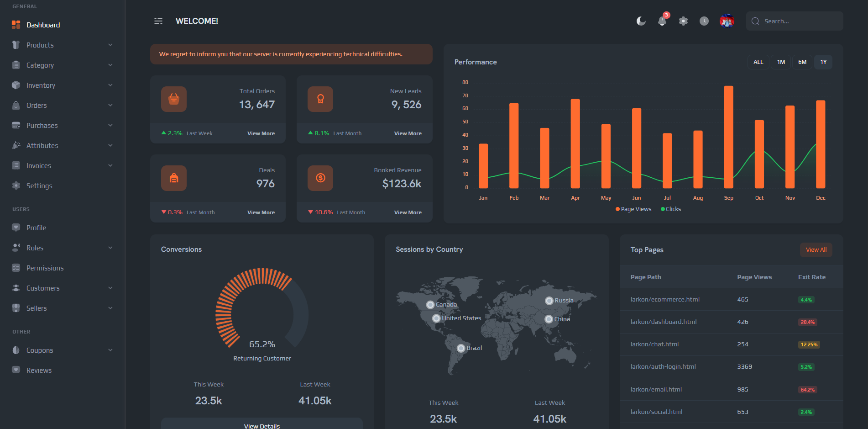Open View More under Deals

point(261,212)
